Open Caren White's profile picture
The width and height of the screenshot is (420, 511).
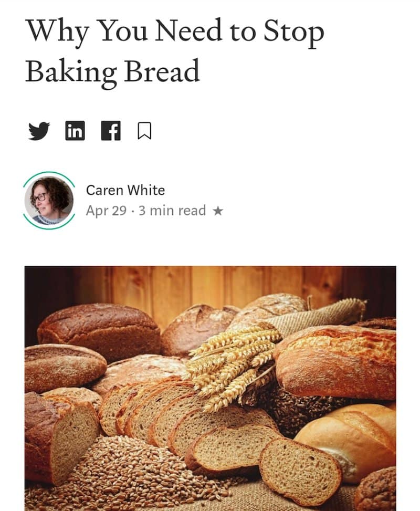pos(49,200)
